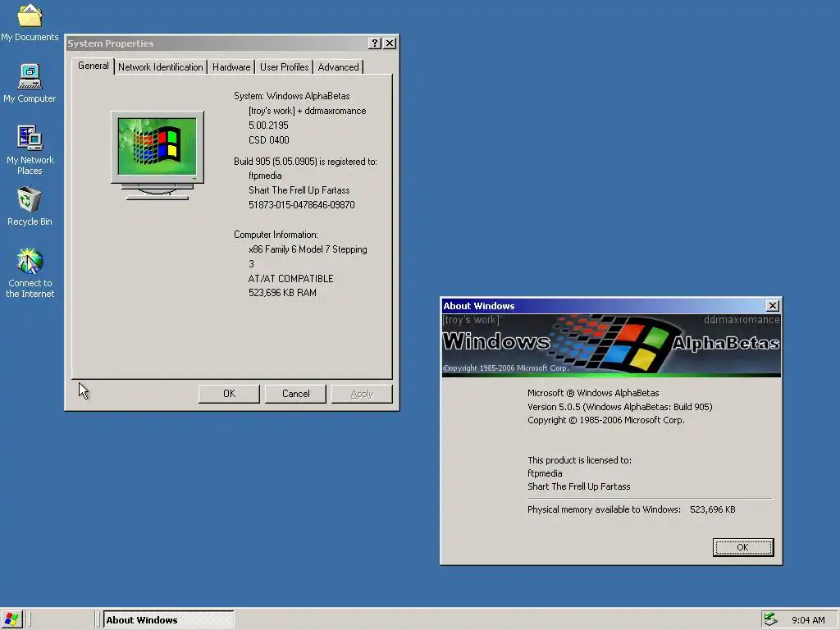Click product ID '51873-015-0478646-09870'

[301, 204]
